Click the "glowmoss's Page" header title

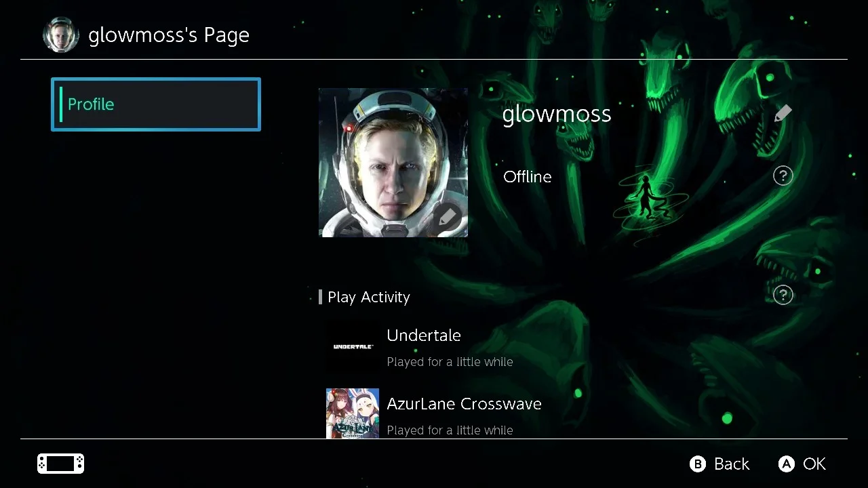coord(169,35)
